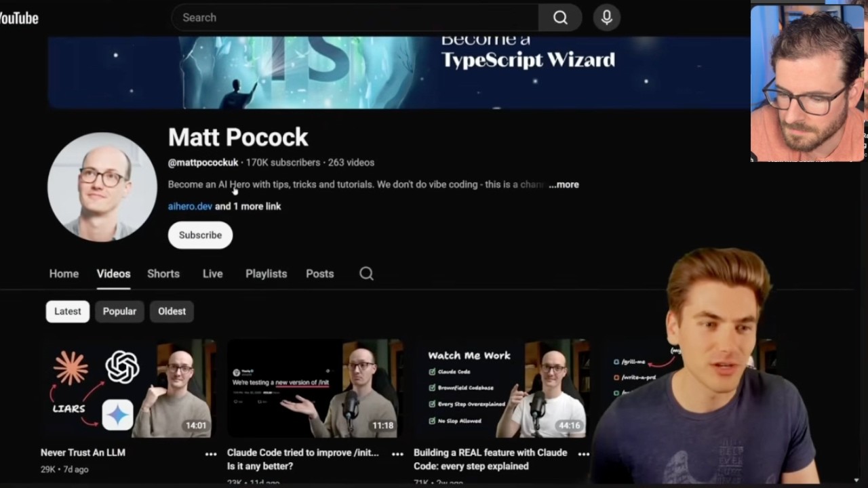Switch to the Posts tab
The height and width of the screenshot is (488, 868).
point(319,274)
